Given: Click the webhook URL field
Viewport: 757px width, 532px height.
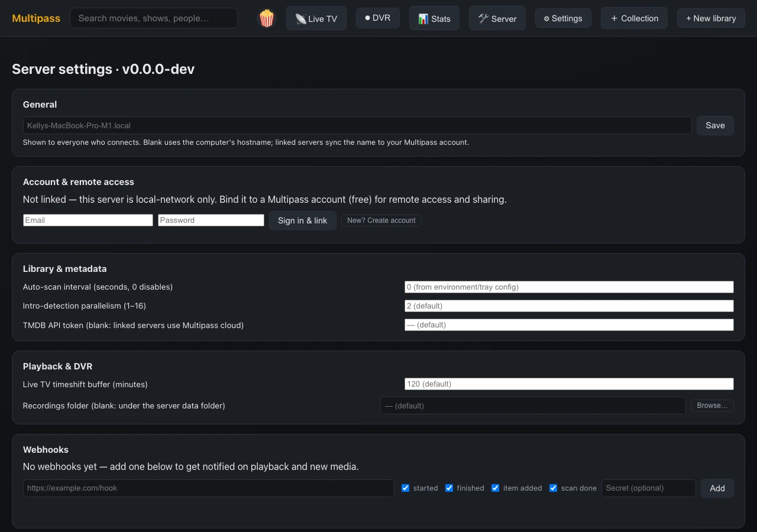Looking at the screenshot, I should 209,488.
